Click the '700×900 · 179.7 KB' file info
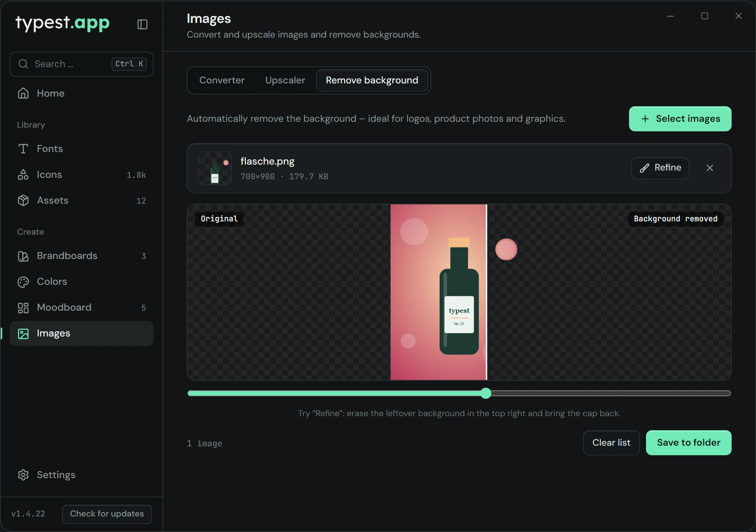Viewport: 756px width, 532px height. (x=284, y=177)
